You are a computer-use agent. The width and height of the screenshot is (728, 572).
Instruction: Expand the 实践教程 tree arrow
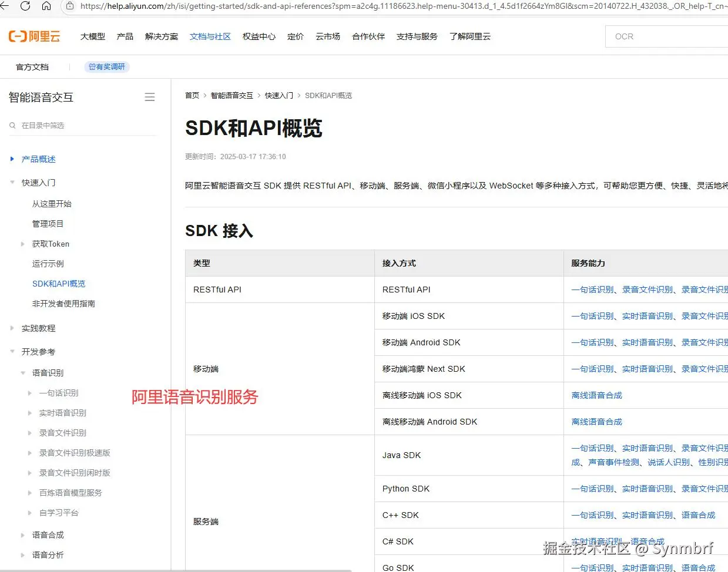[x=12, y=328]
